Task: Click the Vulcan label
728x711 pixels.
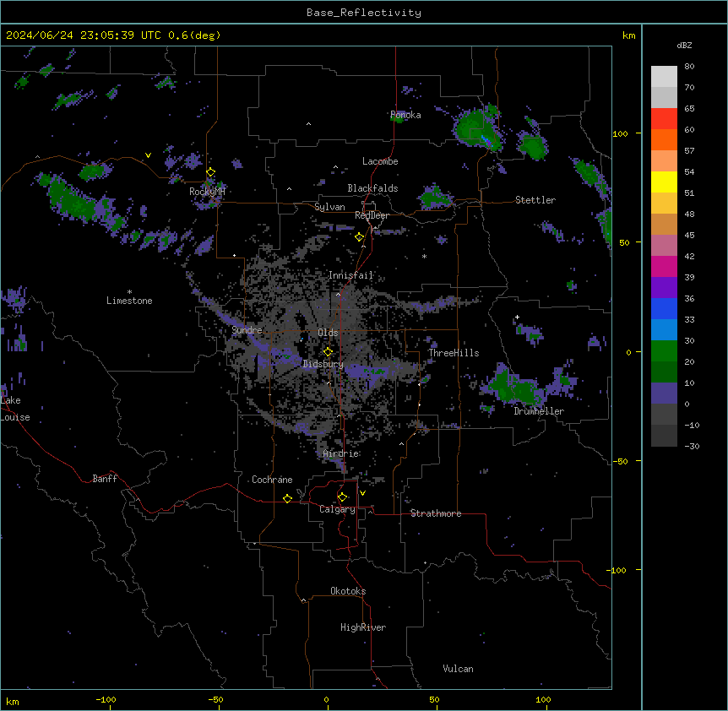Action: (x=459, y=669)
